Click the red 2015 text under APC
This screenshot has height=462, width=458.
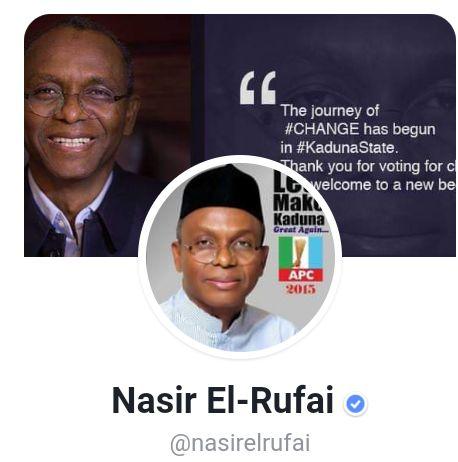pos(300,289)
